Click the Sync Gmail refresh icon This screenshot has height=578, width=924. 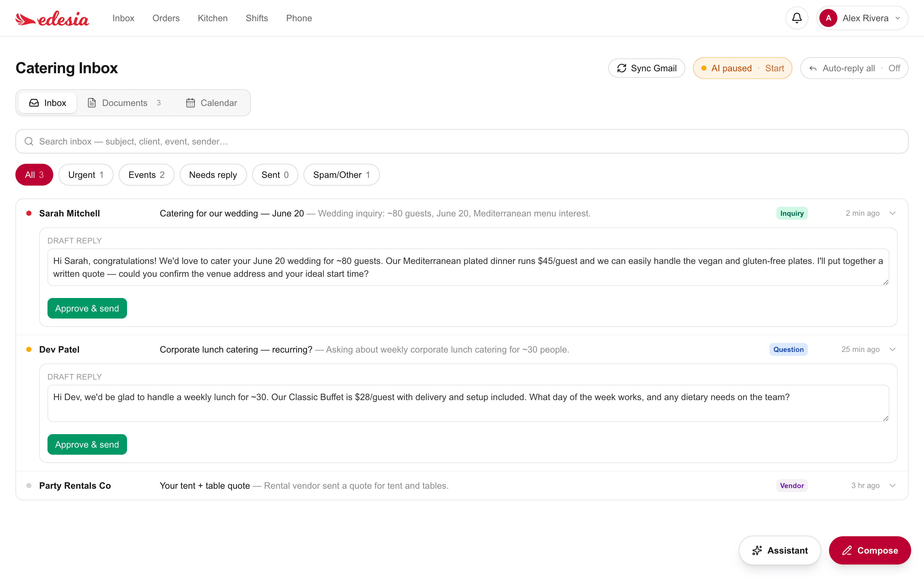(x=621, y=68)
